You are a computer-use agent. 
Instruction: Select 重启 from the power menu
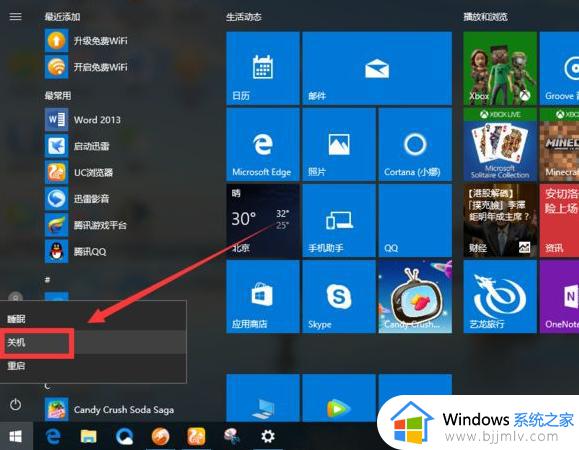tap(93, 366)
